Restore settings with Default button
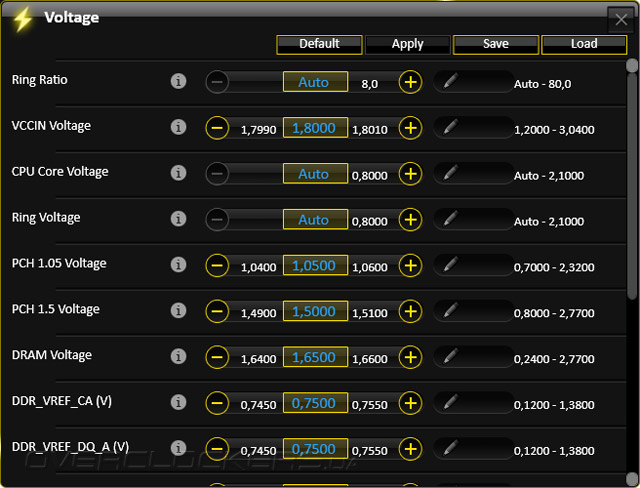The image size is (640, 488). [x=319, y=44]
